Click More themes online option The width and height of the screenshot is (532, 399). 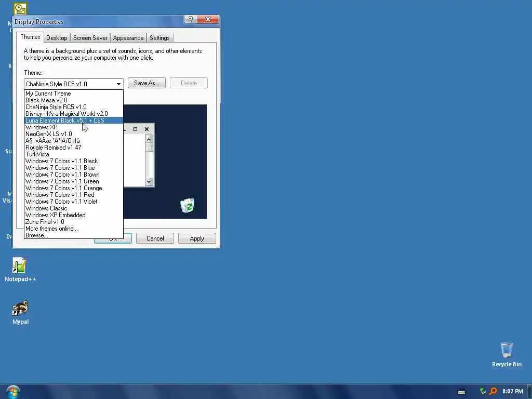(74, 229)
